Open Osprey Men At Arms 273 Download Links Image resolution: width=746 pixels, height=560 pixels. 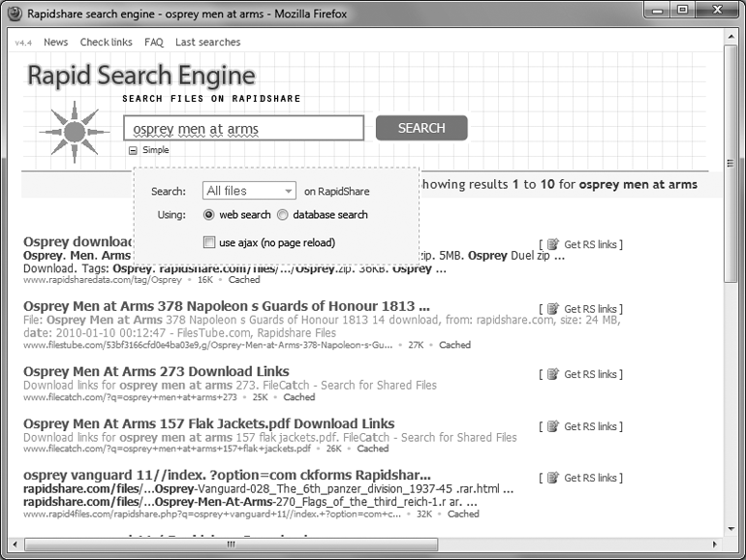[156, 371]
